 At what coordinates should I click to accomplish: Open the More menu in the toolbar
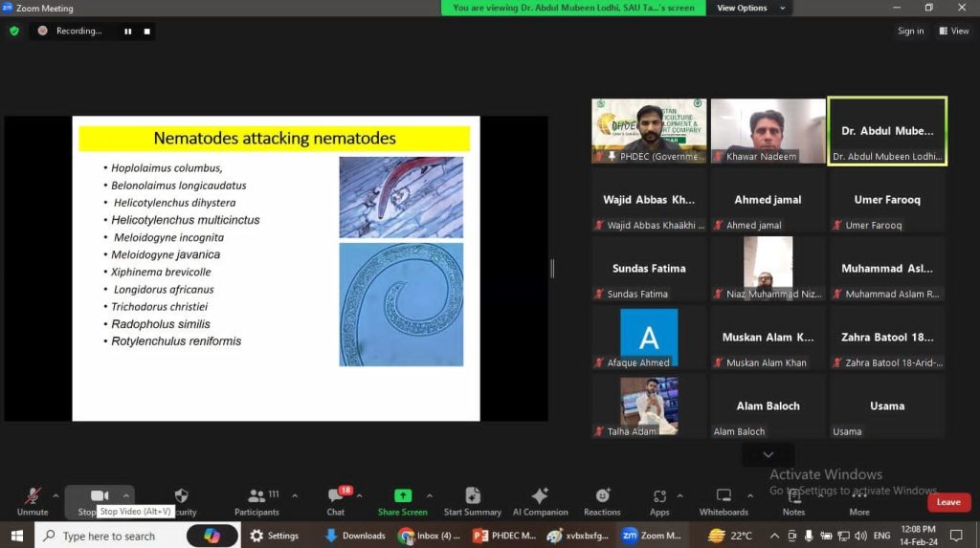[x=859, y=500]
